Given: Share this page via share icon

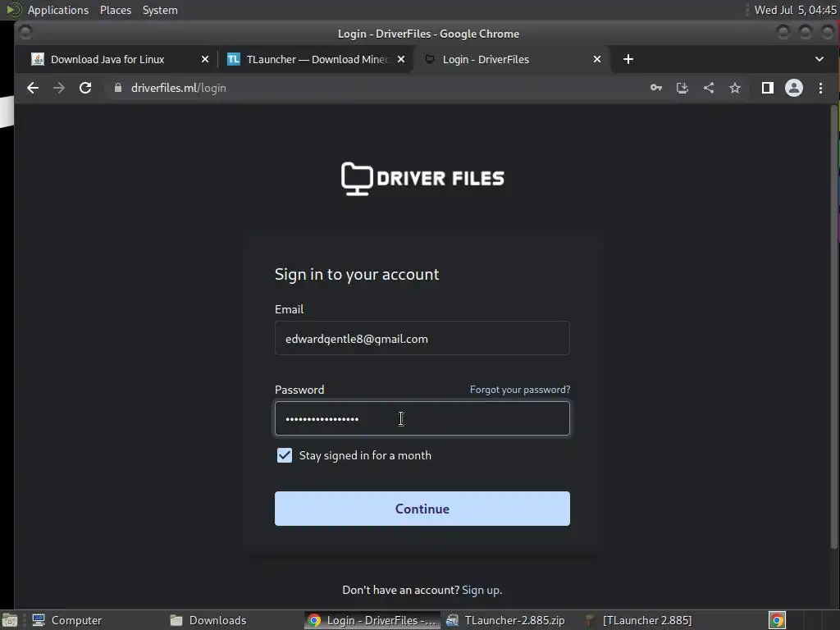Looking at the screenshot, I should 708,88.
